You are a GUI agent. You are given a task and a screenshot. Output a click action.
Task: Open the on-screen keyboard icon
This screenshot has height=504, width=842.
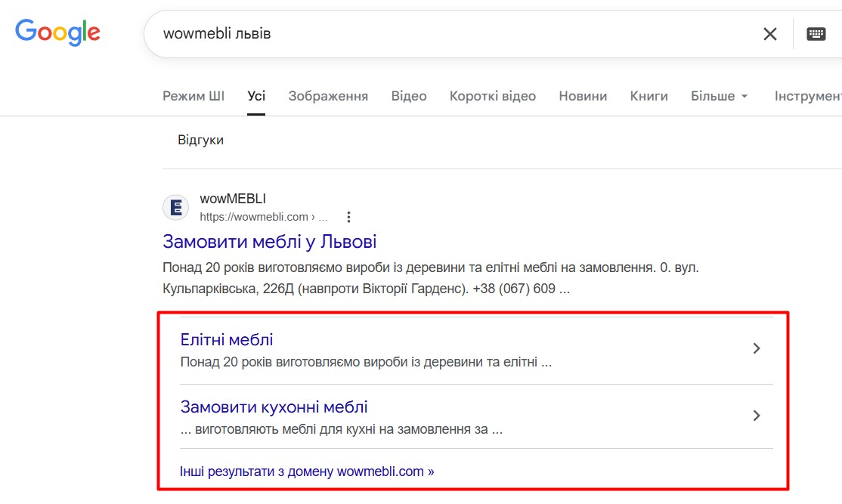click(816, 34)
